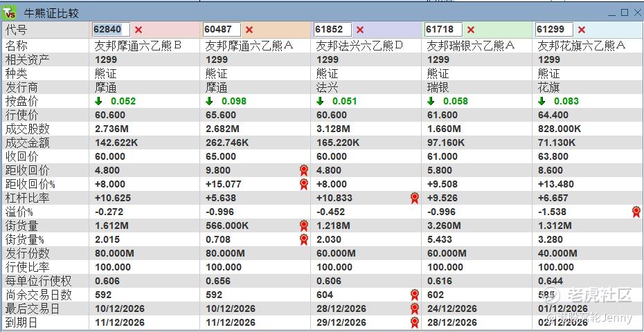Click the issuer cell 法兴
Image resolution: width=644 pixels, height=332 pixels.
tap(327, 87)
